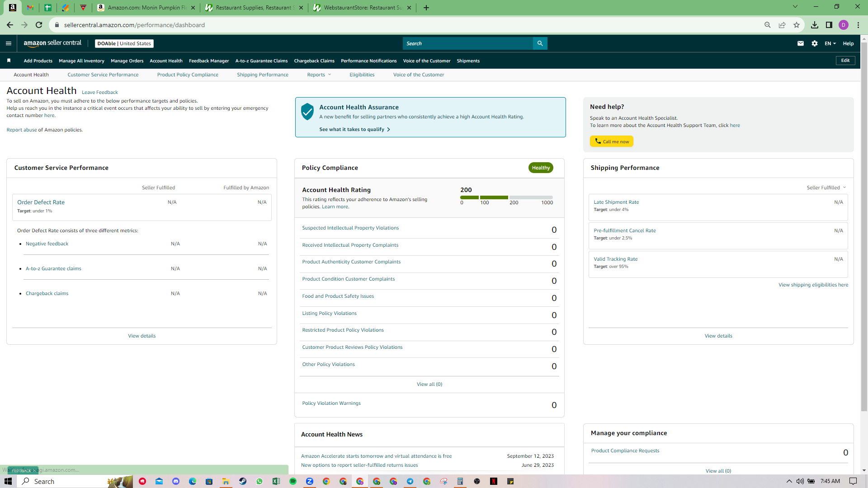
Task: Focus the Seller Central search field
Action: pyautogui.click(x=468, y=43)
